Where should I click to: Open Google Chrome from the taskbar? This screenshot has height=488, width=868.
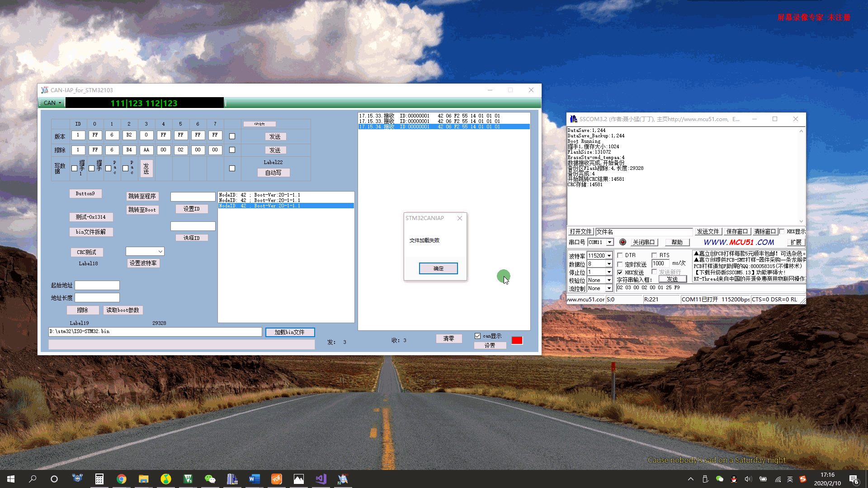122,479
